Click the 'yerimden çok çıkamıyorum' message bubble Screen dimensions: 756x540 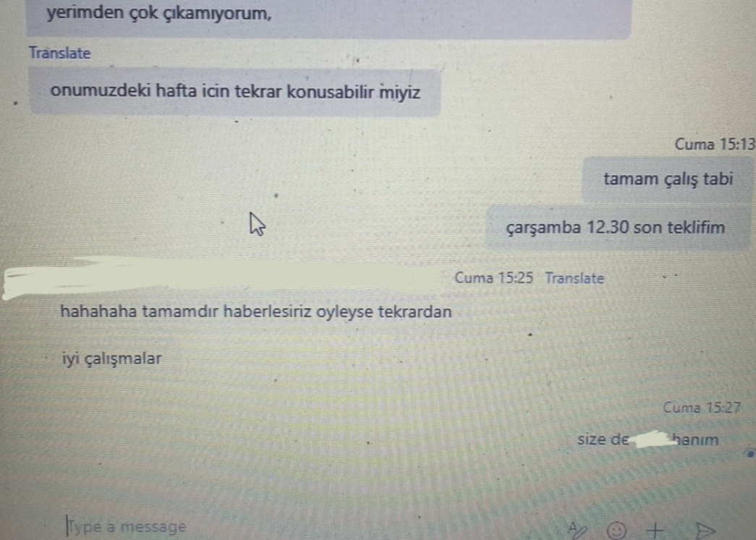tap(329, 17)
